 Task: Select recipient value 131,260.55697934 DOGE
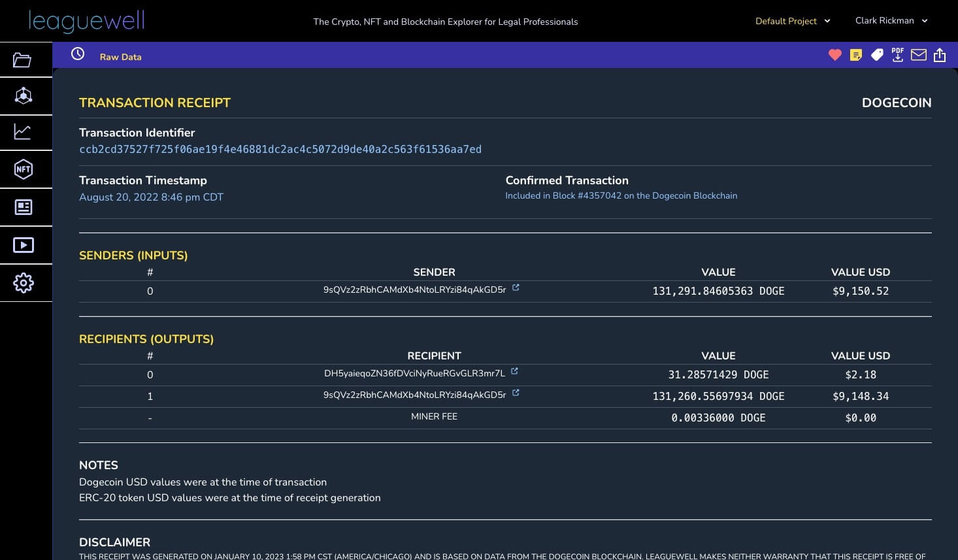pyautogui.click(x=718, y=396)
